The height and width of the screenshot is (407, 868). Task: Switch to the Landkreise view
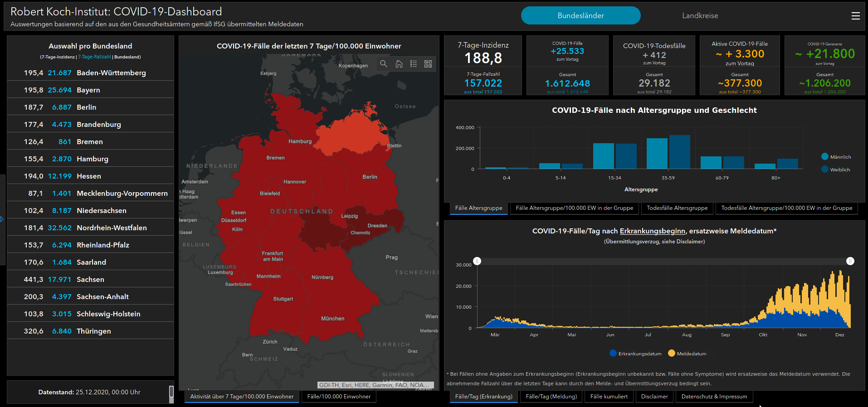pyautogui.click(x=700, y=15)
